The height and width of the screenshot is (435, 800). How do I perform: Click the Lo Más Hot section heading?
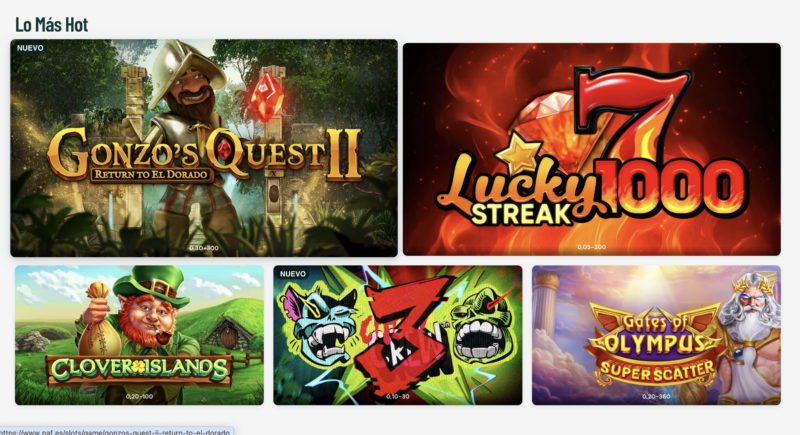pos(52,24)
